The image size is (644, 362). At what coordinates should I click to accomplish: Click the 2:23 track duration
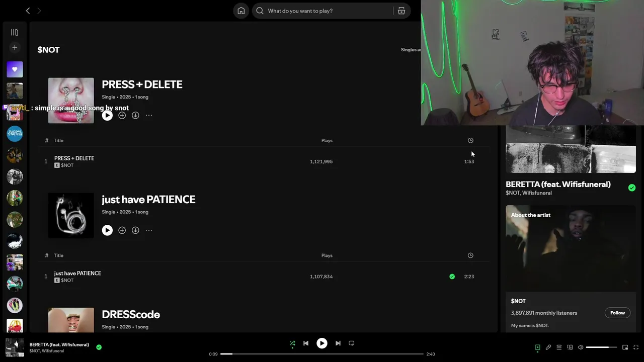469,277
